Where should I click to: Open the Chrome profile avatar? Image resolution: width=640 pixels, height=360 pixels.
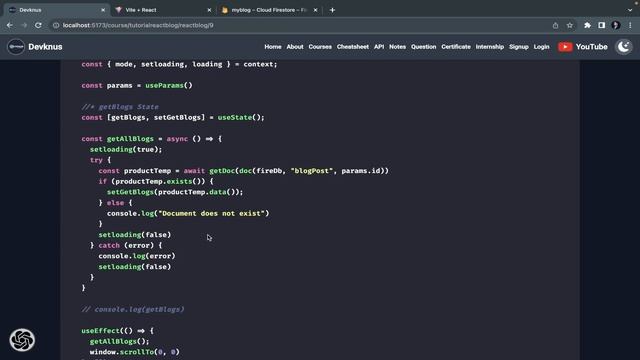616,25
